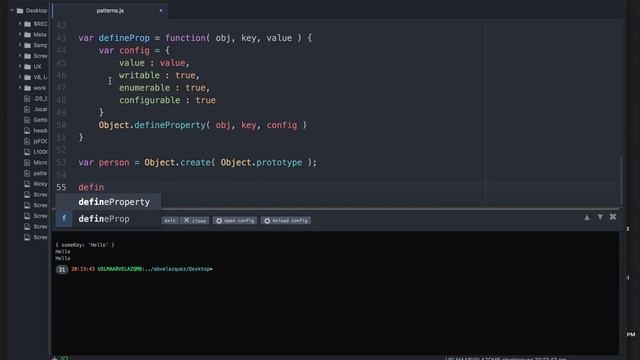The height and width of the screenshot is (360, 640).
Task: Expand the V8 folder chevron
Action: coord(20,77)
